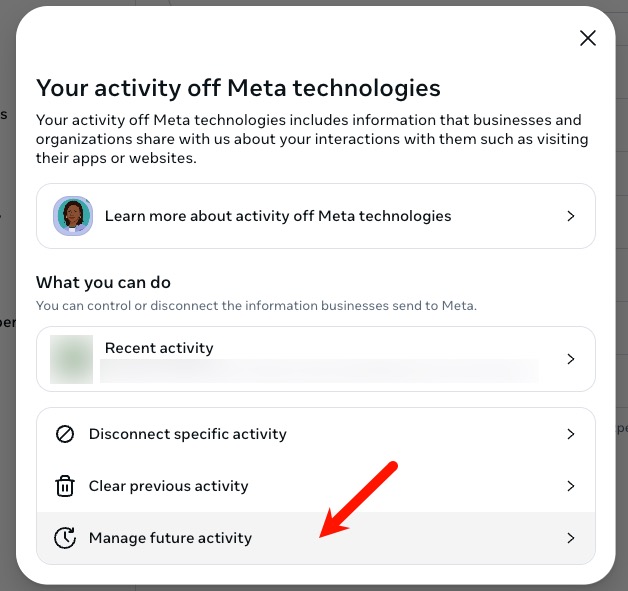The image size is (628, 591).
Task: Click the Disconnect specific activity icon
Action: click(x=65, y=434)
